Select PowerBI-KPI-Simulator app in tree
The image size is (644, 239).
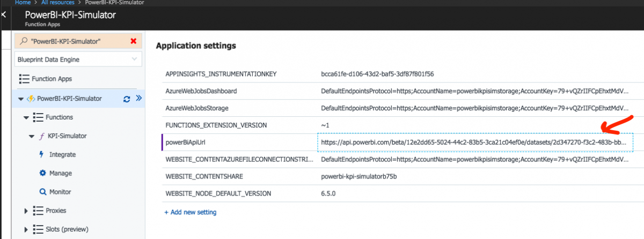[x=69, y=99]
